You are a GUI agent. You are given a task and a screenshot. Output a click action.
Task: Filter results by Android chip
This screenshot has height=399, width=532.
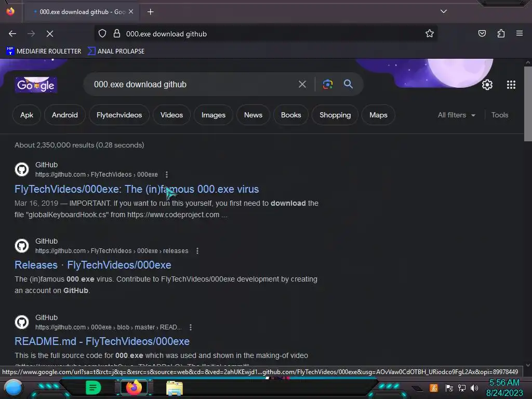tap(65, 115)
